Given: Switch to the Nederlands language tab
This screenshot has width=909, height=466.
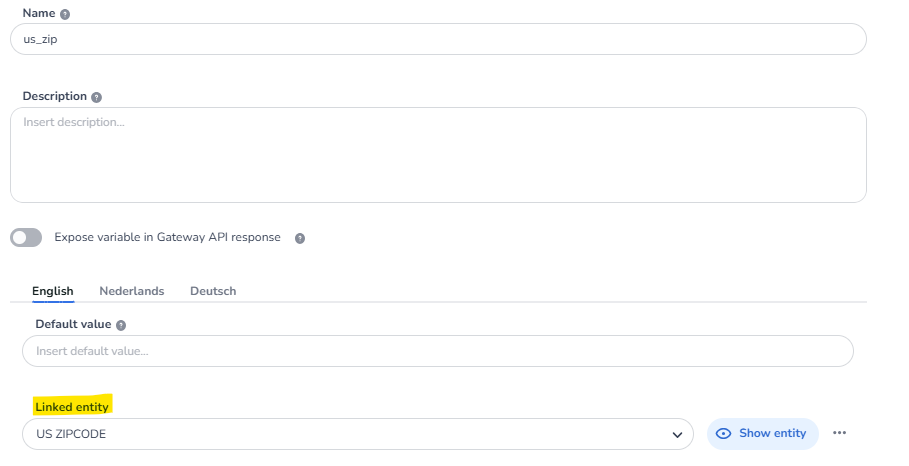Looking at the screenshot, I should (131, 291).
